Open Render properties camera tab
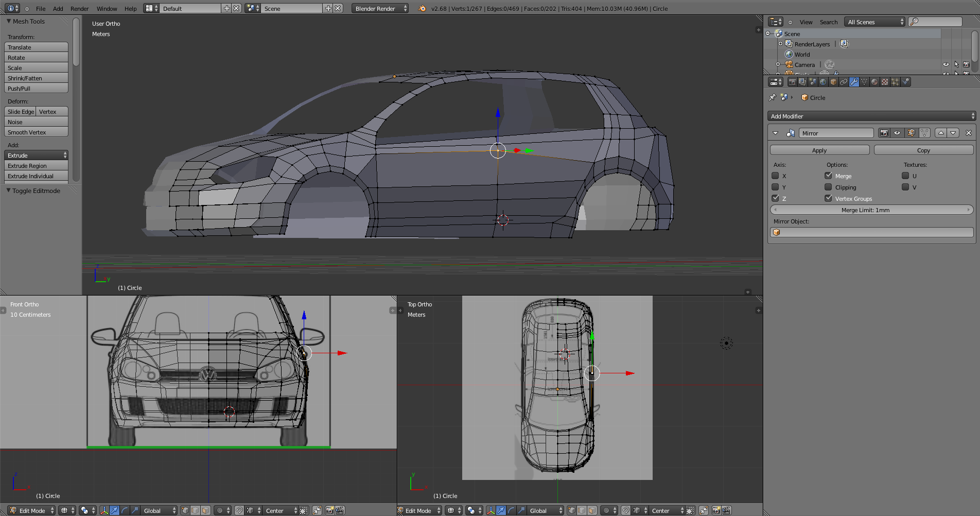This screenshot has height=516, width=980. coord(792,82)
